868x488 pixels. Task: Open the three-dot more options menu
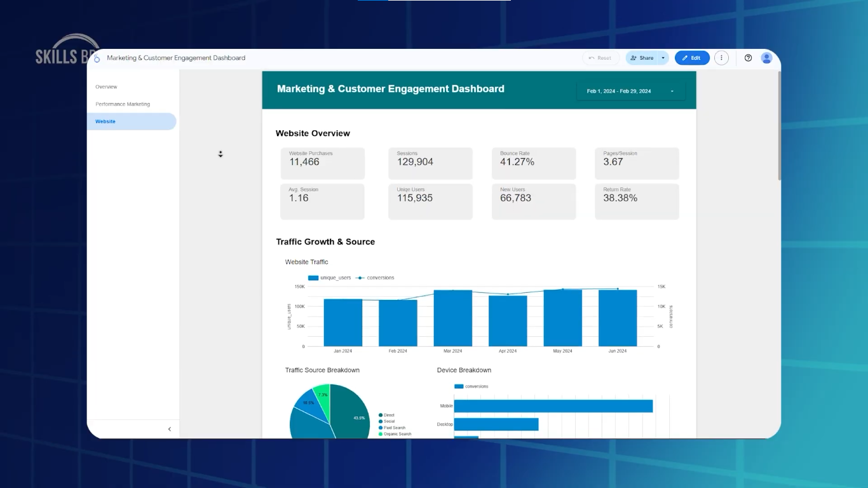click(721, 58)
